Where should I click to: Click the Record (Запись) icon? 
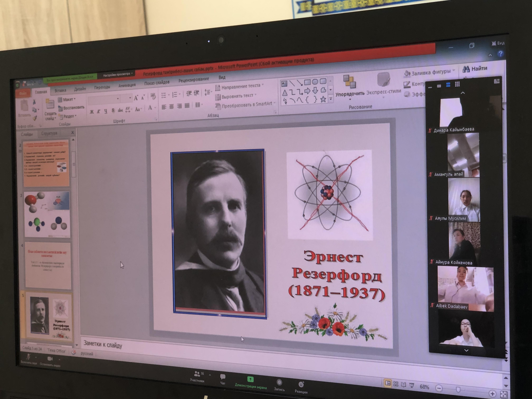point(279,382)
